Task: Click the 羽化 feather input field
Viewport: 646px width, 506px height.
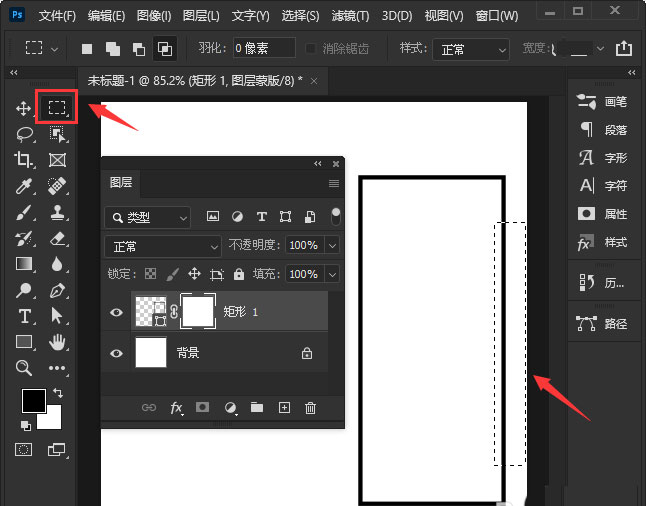Action: tap(264, 49)
